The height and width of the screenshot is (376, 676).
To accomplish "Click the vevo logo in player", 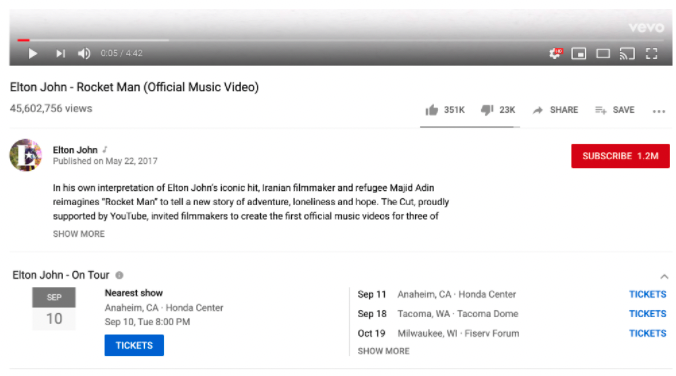I will coord(646,28).
